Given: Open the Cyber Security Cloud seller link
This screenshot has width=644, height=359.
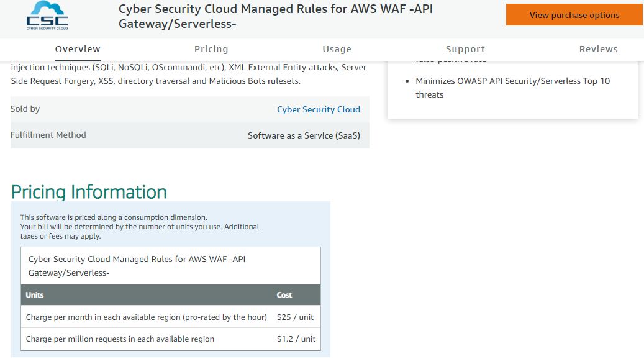Looking at the screenshot, I should [319, 109].
